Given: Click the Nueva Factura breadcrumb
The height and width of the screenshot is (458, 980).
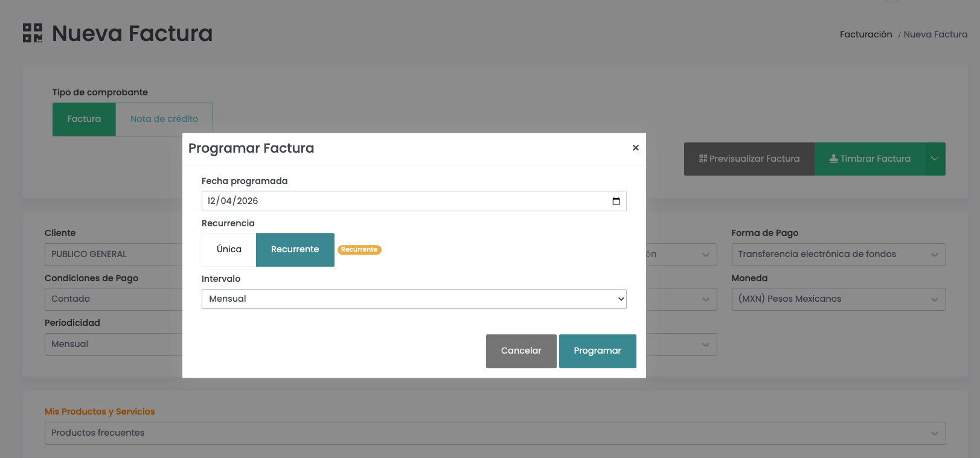Looking at the screenshot, I should (x=935, y=34).
